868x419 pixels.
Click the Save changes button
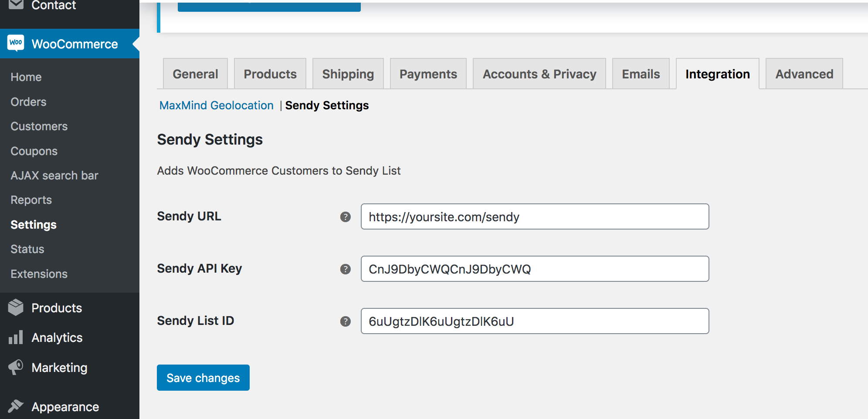(x=203, y=378)
